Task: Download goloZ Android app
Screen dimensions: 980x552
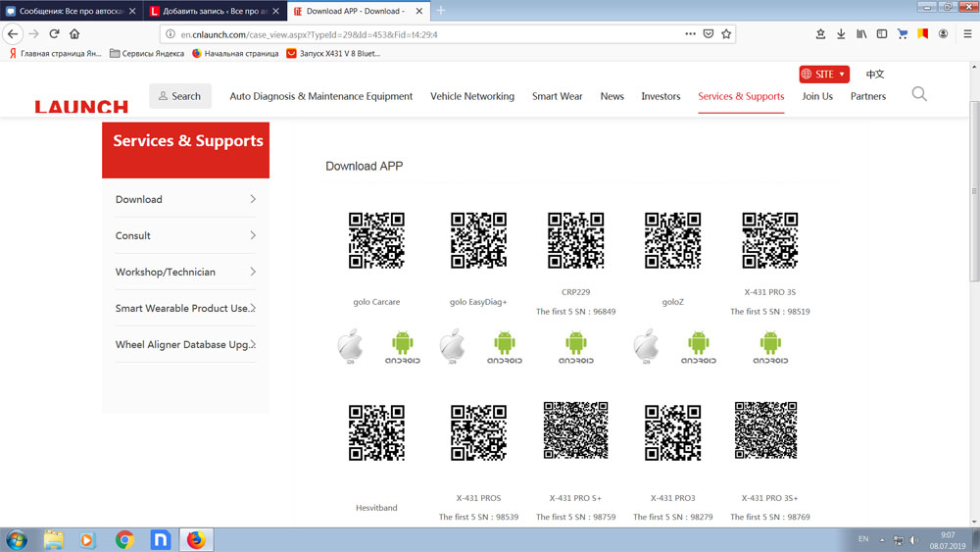Action: [x=698, y=348]
